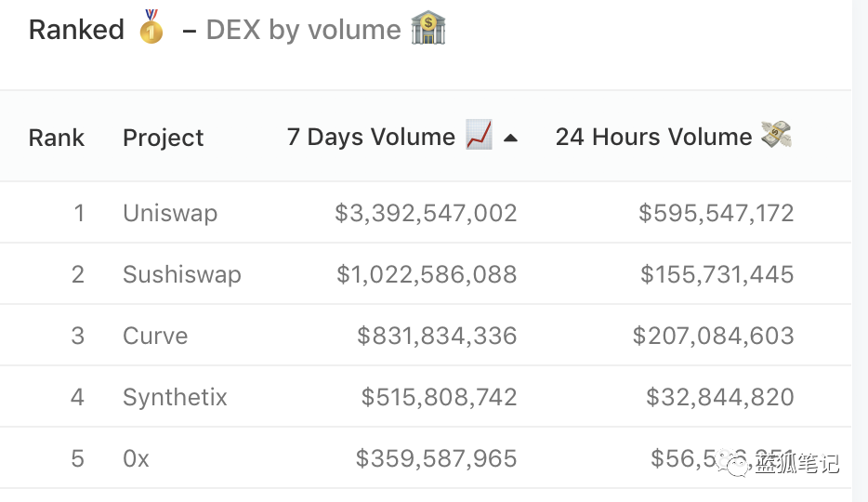Click the chart icon next to 7 Days Volume

click(480, 135)
